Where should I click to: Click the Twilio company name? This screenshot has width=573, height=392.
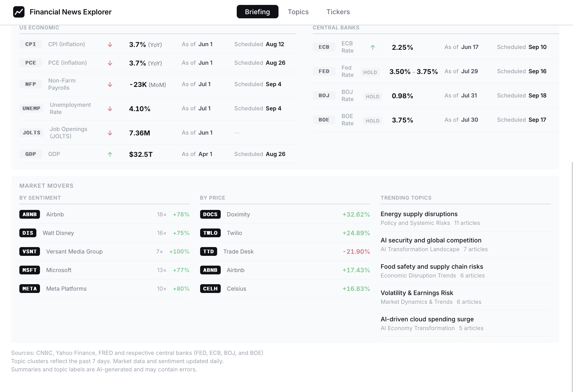point(234,233)
